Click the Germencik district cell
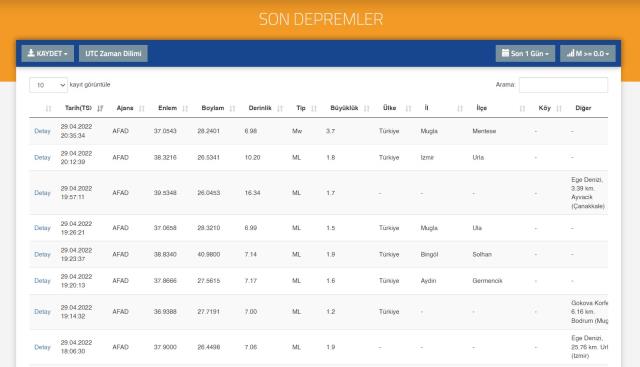 click(487, 281)
